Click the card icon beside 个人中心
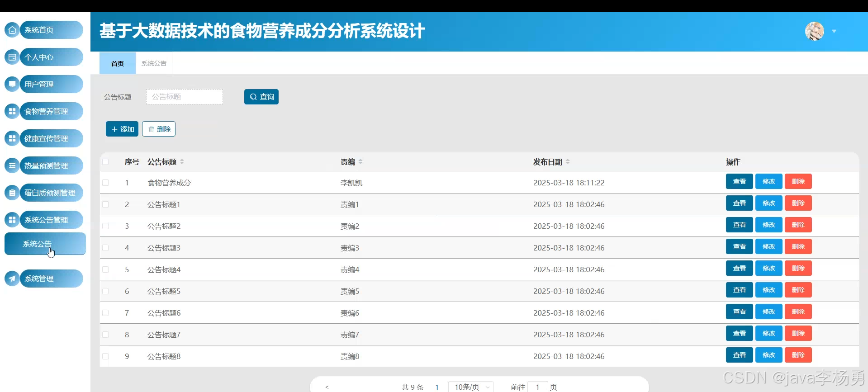 (12, 57)
